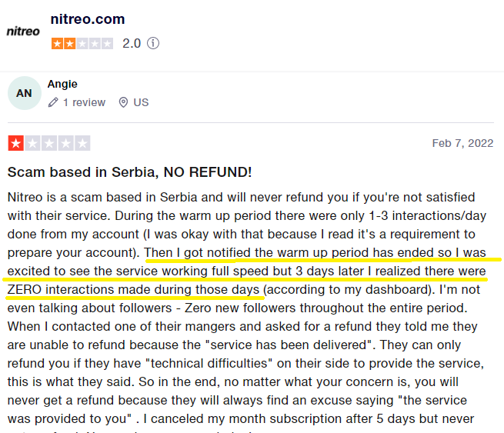Viewport: 504px width, 433px height.
Task: Click the nitreo company logo
Action: (24, 31)
